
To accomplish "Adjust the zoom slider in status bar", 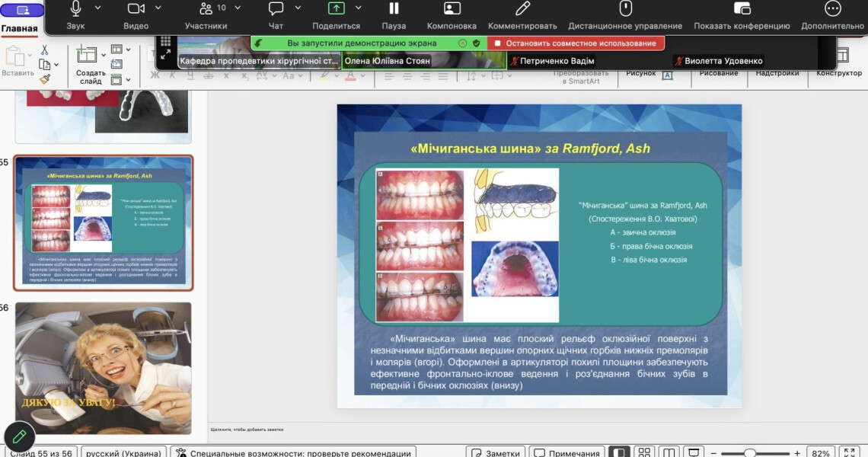I will [750, 453].
